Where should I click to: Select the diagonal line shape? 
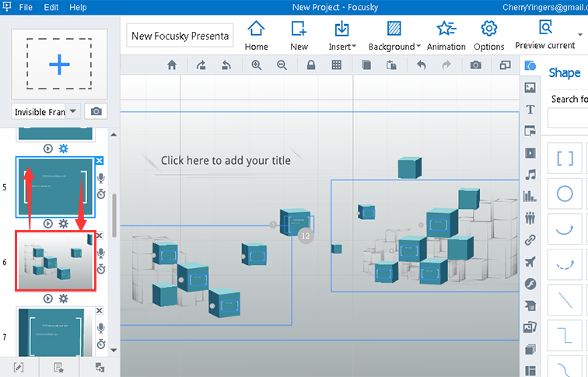[565, 300]
